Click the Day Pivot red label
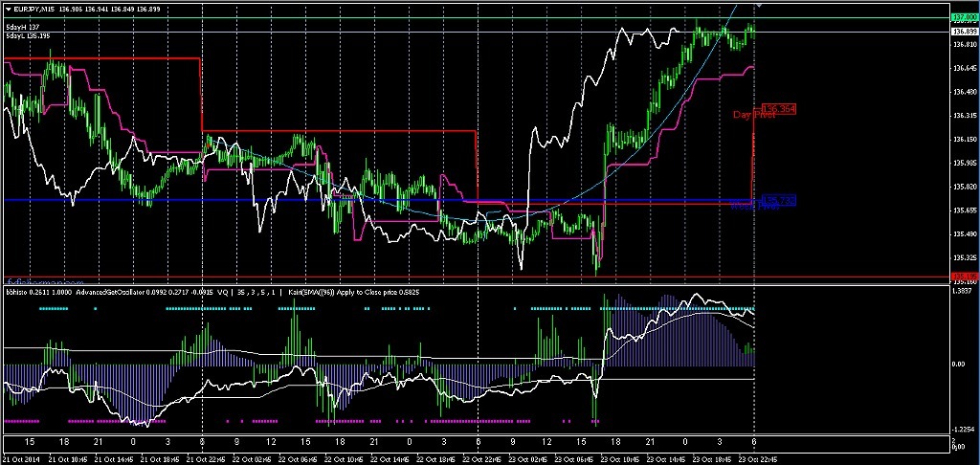 [754, 115]
